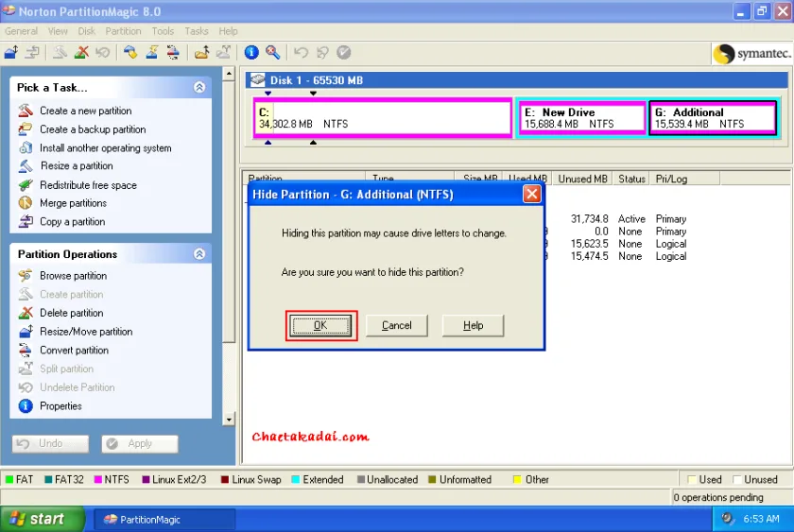Click the sidebar scrollbar up arrow
794x532 pixels.
[x=229, y=74]
